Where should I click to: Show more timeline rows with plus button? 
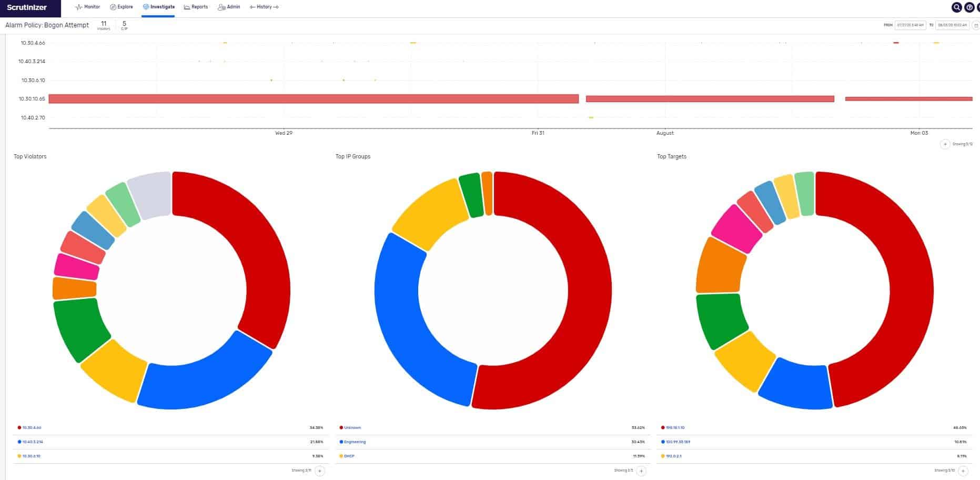pos(945,144)
